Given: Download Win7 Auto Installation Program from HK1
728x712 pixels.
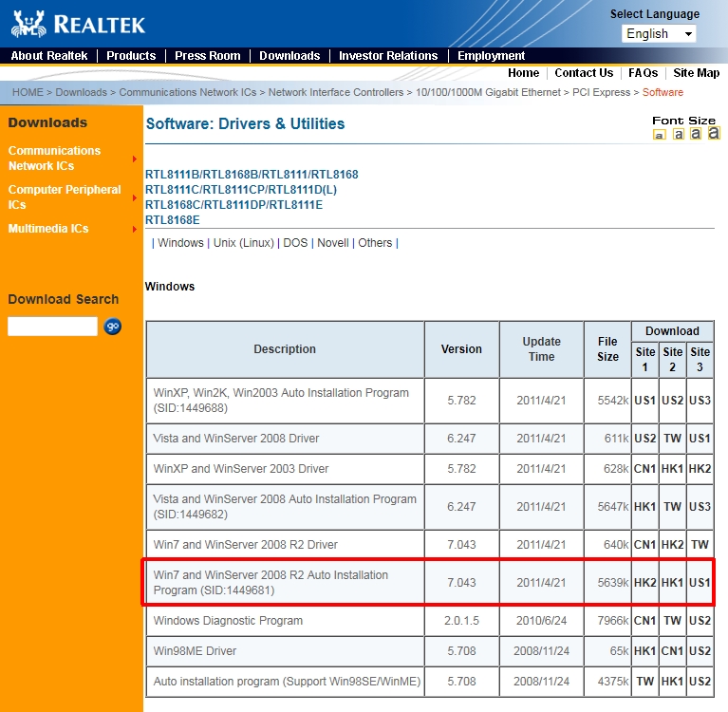Looking at the screenshot, I should [x=672, y=583].
